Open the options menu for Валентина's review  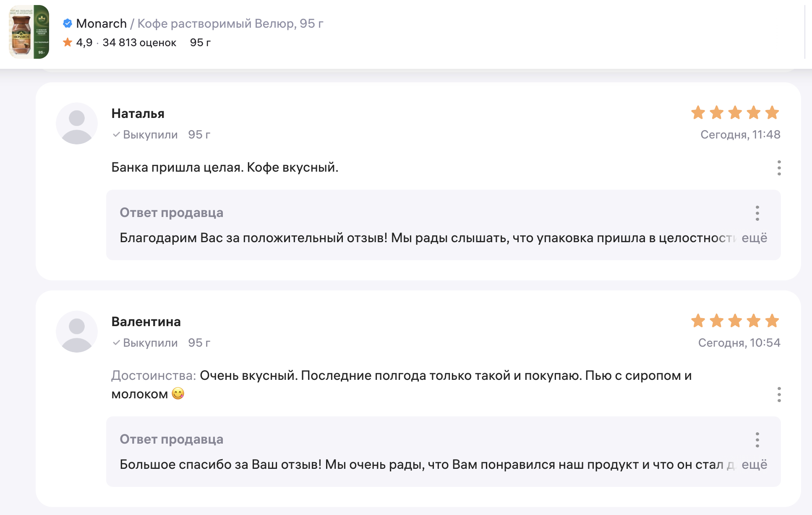(x=779, y=395)
